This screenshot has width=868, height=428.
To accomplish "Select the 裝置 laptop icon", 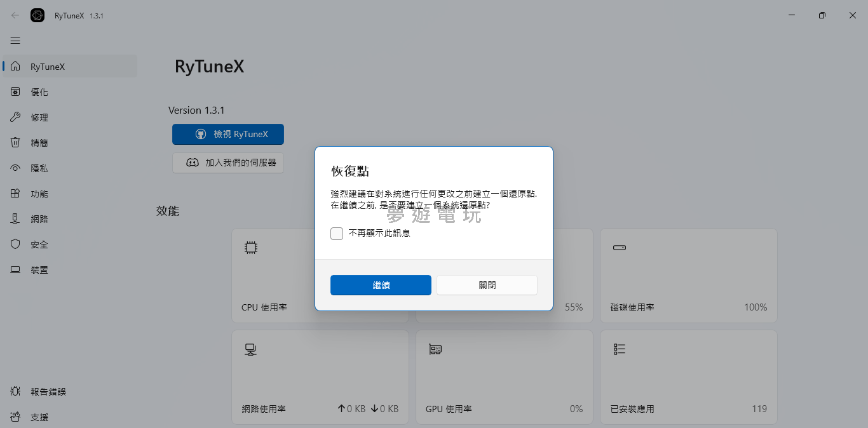I will (x=16, y=270).
